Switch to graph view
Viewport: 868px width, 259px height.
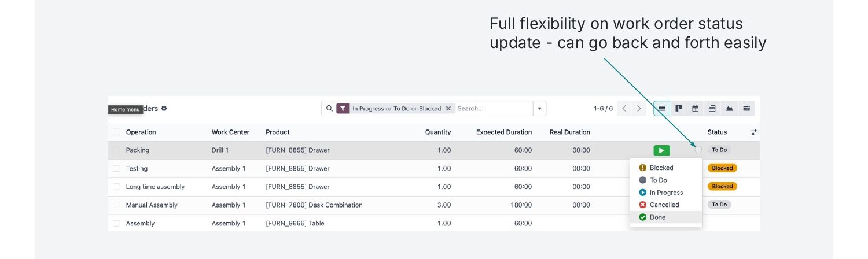[729, 109]
